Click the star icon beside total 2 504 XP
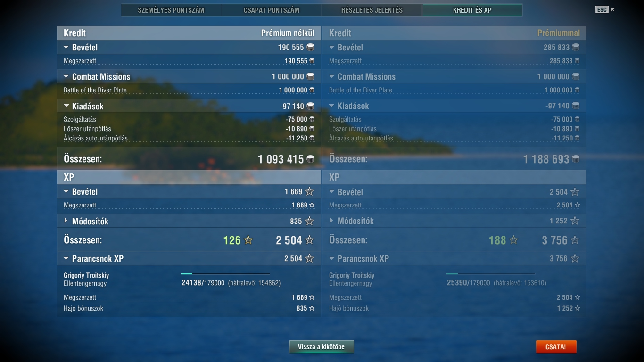The image size is (644, 362). (x=309, y=240)
